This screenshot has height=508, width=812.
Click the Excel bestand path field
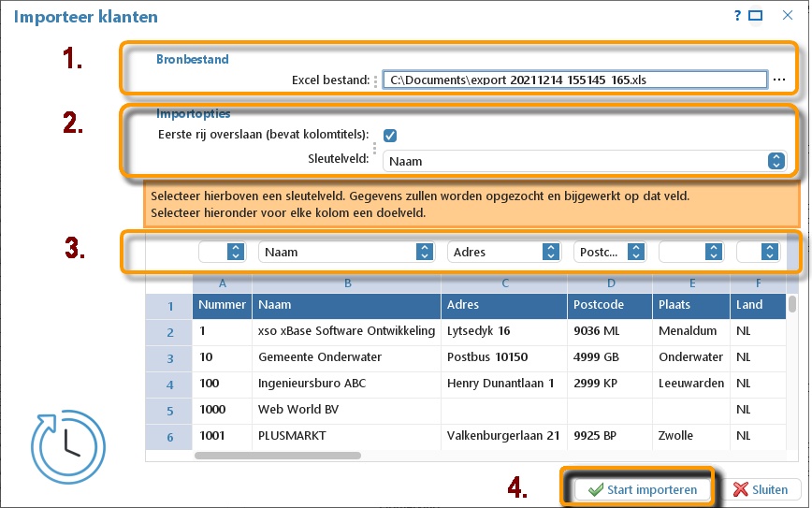(x=574, y=80)
